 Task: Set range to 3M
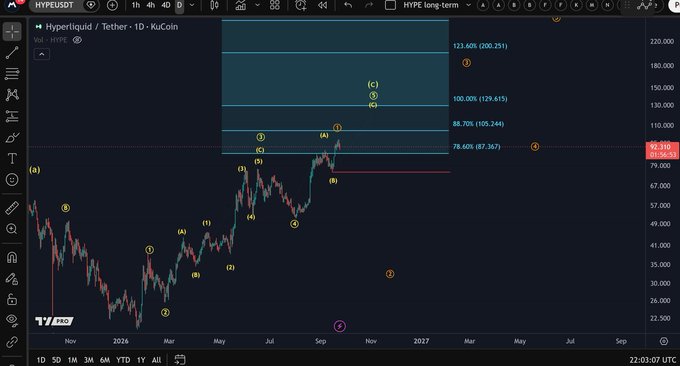[x=88, y=360]
